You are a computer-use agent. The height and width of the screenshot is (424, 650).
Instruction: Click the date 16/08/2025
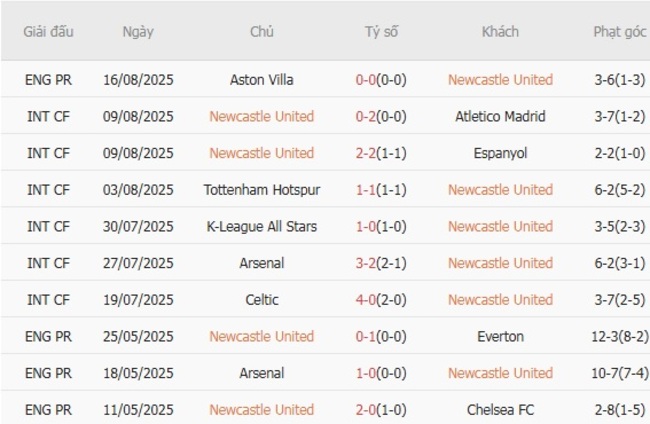pyautogui.click(x=138, y=80)
